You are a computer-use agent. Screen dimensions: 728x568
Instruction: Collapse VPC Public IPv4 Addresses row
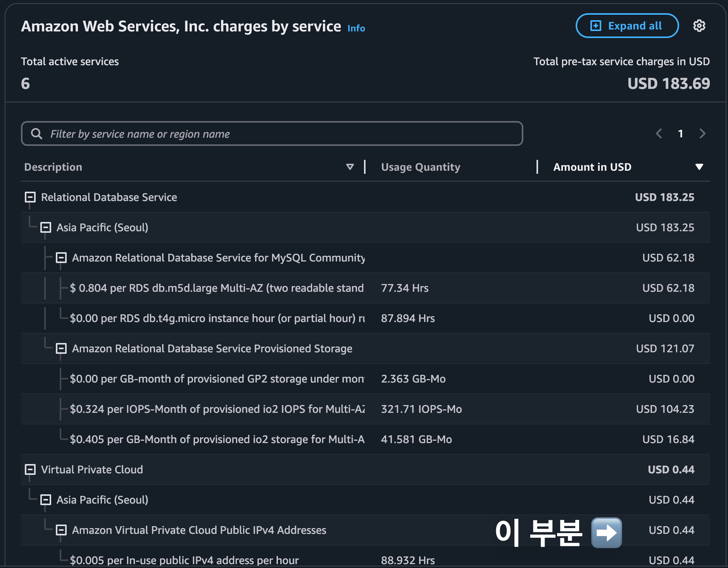click(x=61, y=530)
